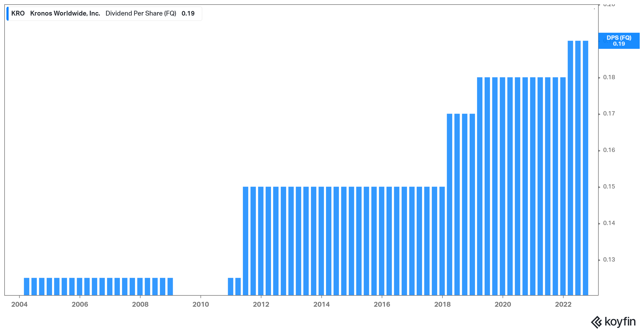The image size is (644, 333).
Task: Click the Kronos Worldwide, Inc. name
Action: point(65,13)
